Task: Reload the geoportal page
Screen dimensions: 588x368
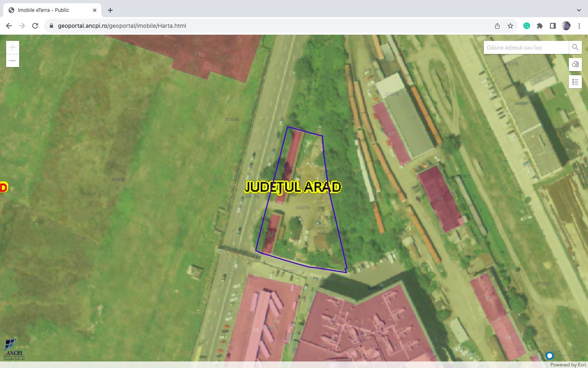Action: coord(35,26)
